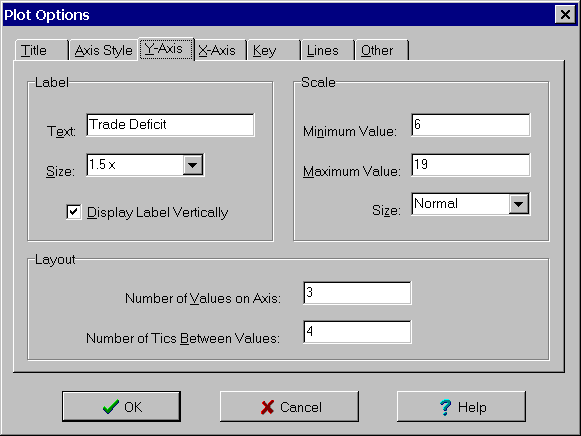Toggle Display Label Vertically checkbox
This screenshot has height=436, width=581.
(74, 212)
